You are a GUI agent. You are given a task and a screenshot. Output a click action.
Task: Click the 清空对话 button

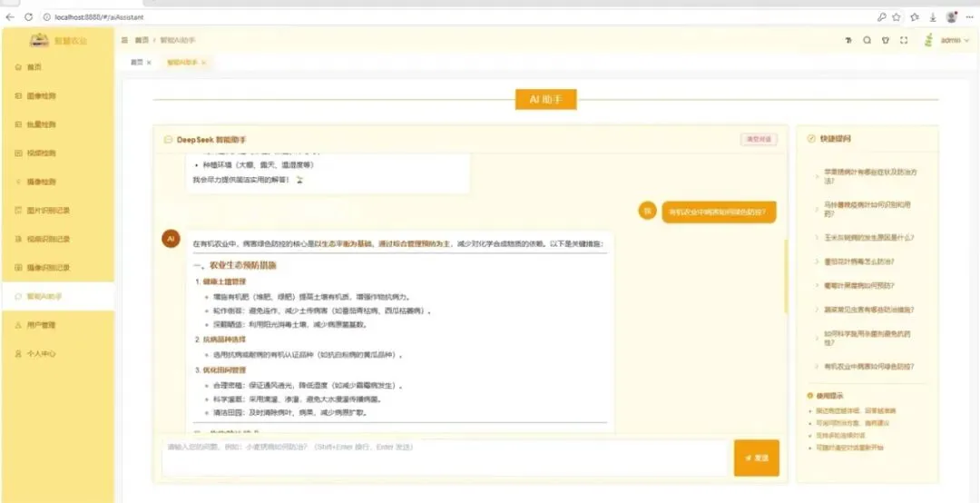pyautogui.click(x=759, y=139)
